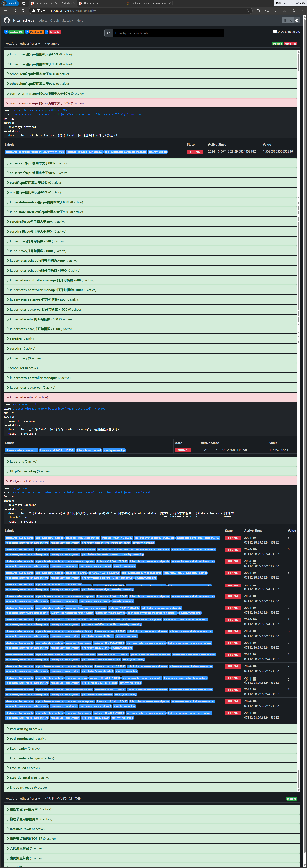Click the inactive badge of the example group

tap(277, 44)
